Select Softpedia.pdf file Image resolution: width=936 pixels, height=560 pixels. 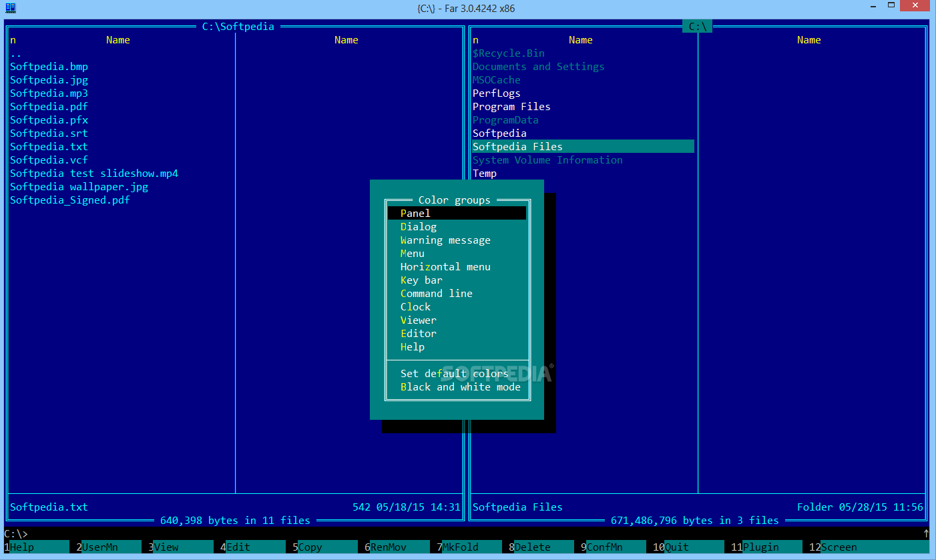[49, 106]
